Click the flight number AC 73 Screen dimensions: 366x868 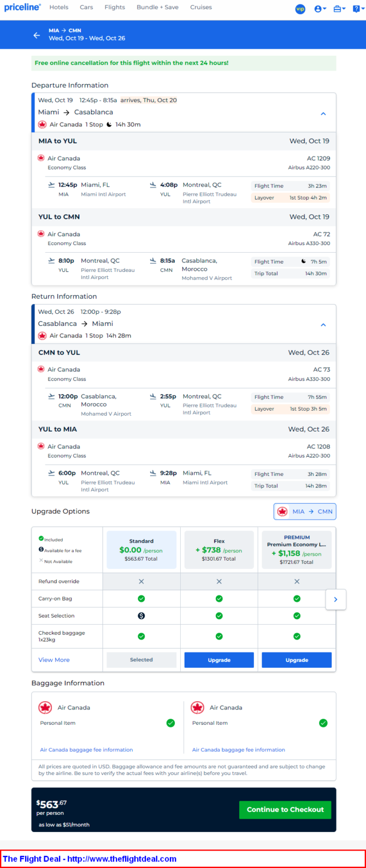tap(322, 370)
